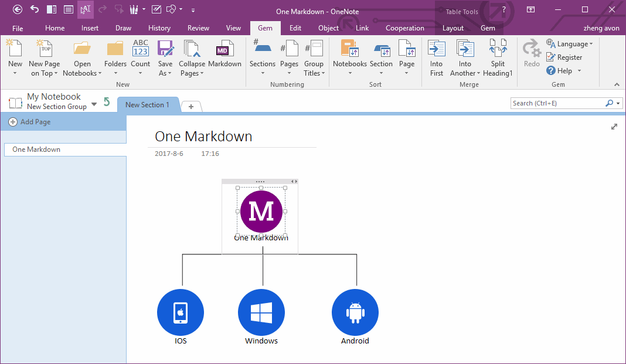The width and height of the screenshot is (626, 364).
Task: Click the Sort Section icon
Action: [x=381, y=50]
